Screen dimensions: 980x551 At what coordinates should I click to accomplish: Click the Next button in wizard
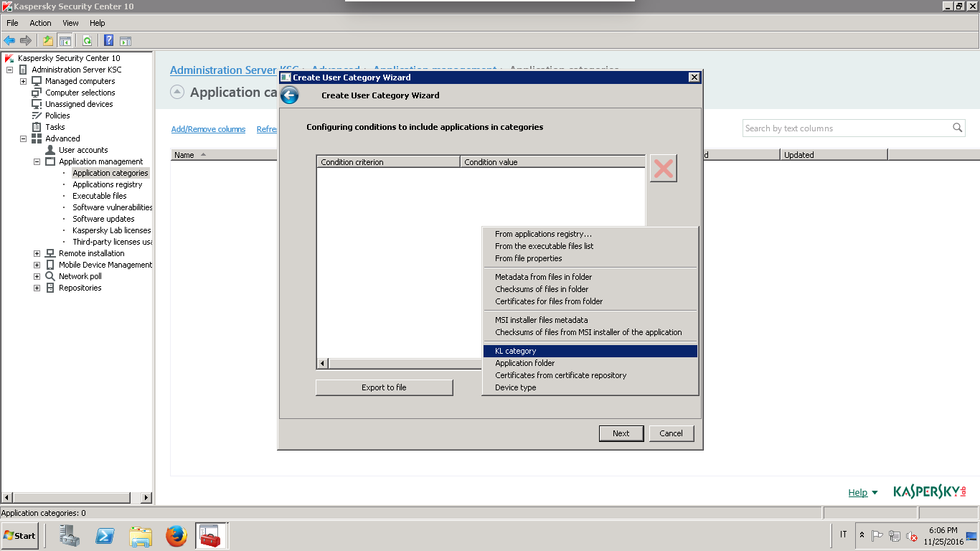(621, 433)
